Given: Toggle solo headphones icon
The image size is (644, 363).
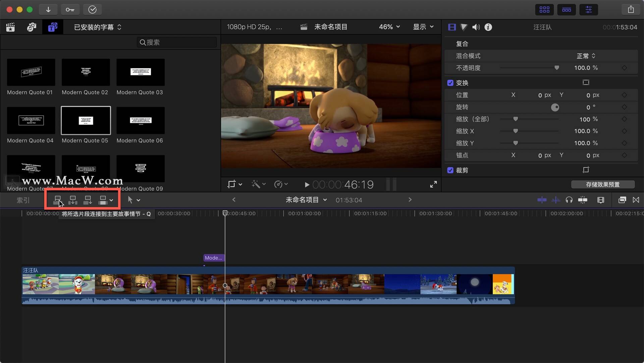Looking at the screenshot, I should point(569,200).
